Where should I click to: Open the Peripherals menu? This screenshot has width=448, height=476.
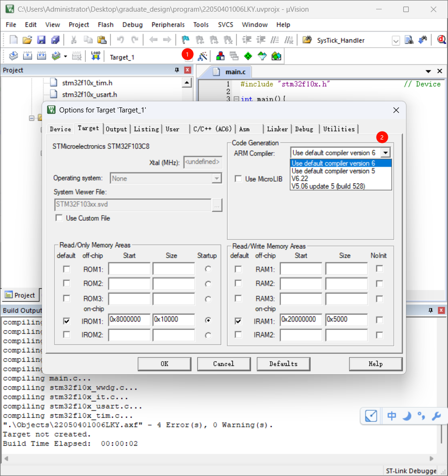[168, 25]
